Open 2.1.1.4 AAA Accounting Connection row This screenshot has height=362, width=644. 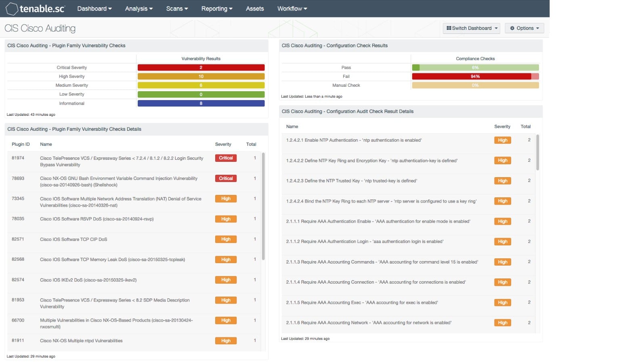408,285
